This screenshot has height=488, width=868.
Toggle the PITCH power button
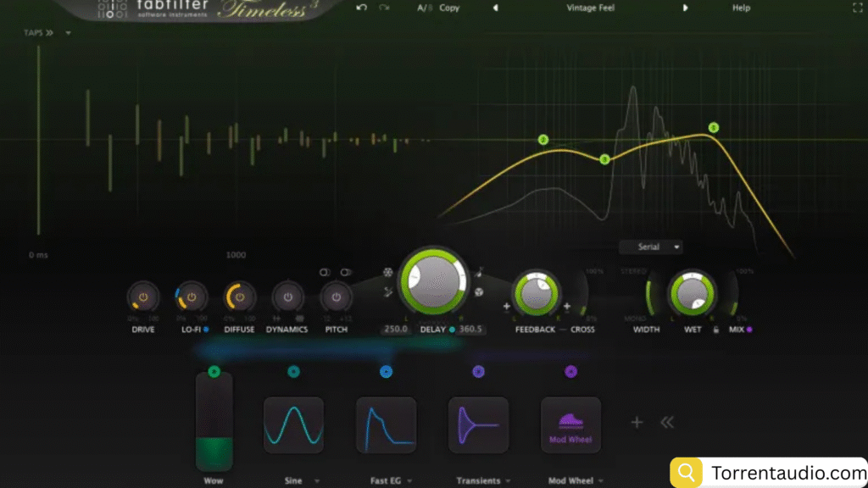[x=337, y=298]
